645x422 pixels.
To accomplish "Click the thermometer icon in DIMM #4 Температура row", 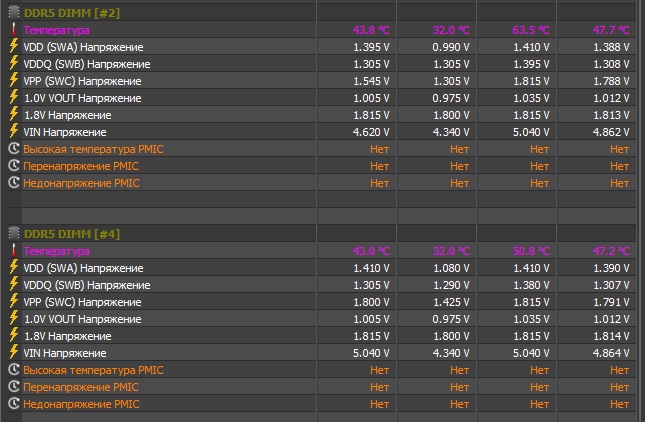I will click(13, 251).
